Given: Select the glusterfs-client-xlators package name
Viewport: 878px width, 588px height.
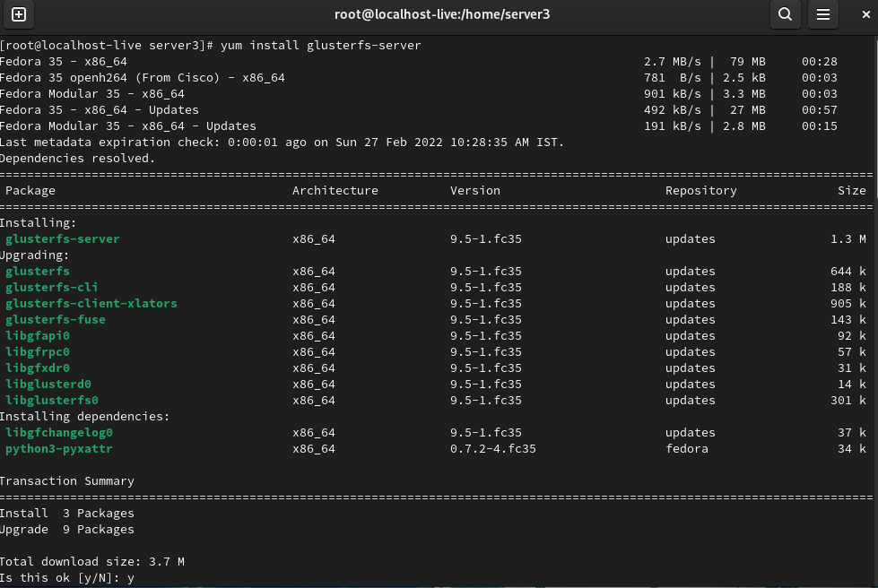Looking at the screenshot, I should [x=91, y=303].
